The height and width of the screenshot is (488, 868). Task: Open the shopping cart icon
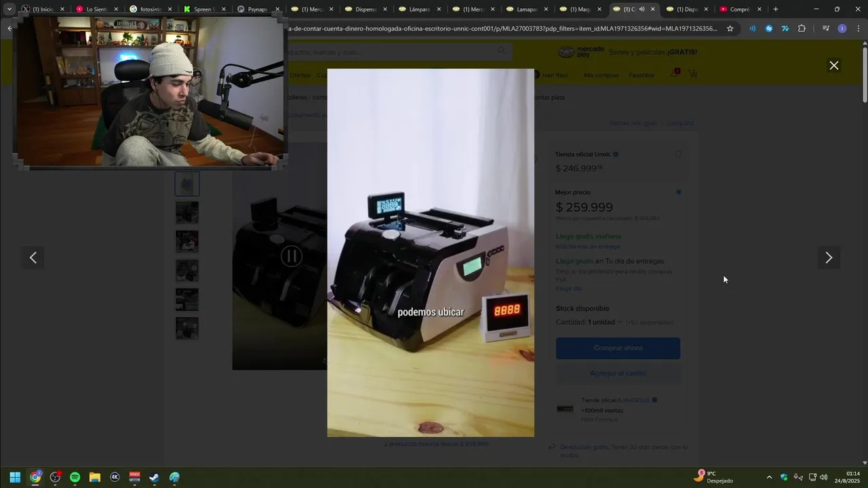coord(693,74)
